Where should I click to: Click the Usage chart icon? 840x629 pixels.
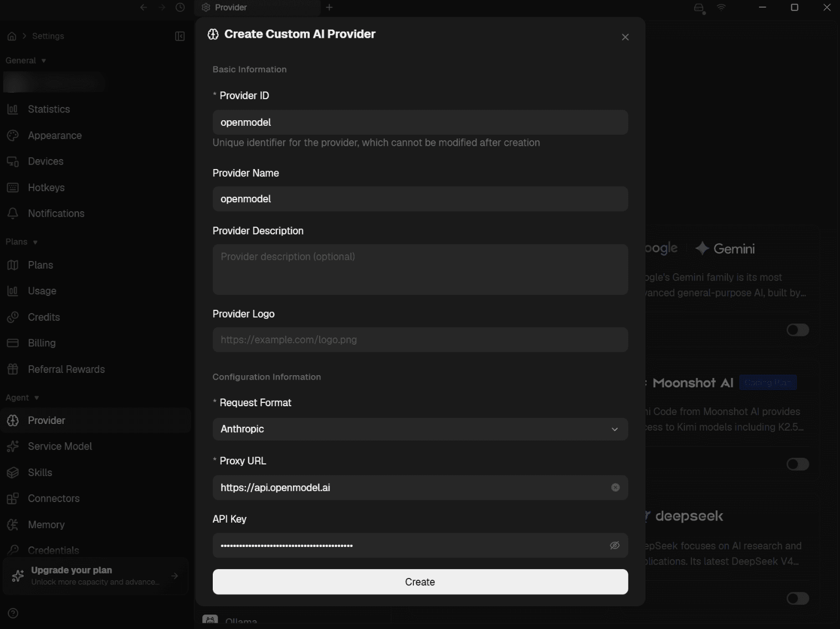click(13, 291)
